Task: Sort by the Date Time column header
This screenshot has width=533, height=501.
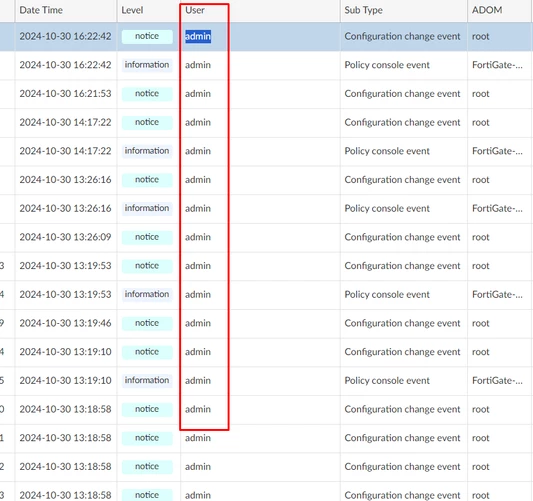Action: click(x=41, y=10)
